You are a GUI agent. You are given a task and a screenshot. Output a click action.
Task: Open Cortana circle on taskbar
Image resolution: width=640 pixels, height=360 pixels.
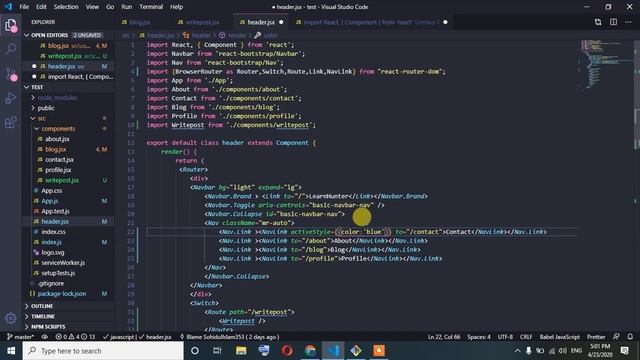195,351
